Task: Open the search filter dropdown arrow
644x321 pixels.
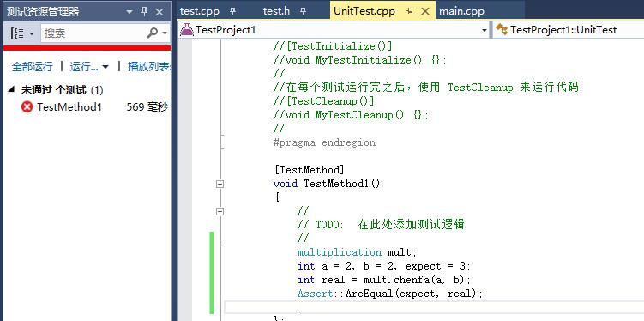Action: 165,33
